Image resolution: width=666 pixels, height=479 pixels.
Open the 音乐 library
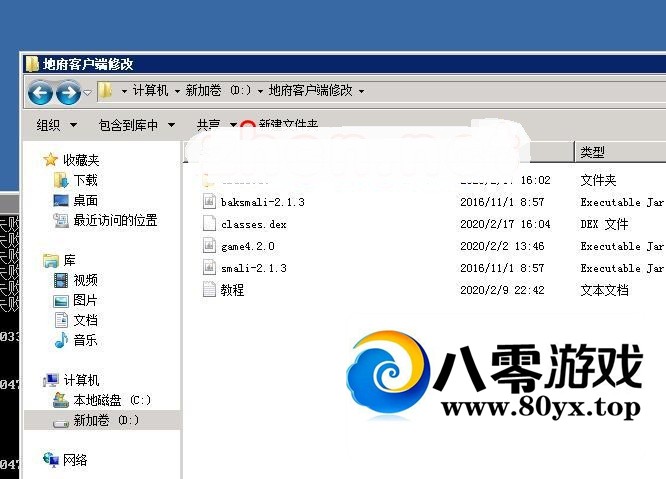pos(85,340)
